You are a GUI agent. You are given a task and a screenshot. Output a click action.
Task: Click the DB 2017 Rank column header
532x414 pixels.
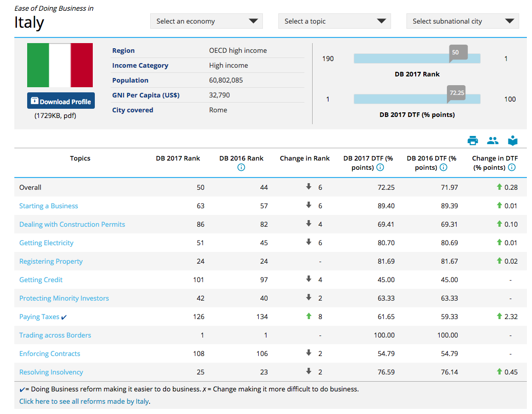click(x=178, y=159)
